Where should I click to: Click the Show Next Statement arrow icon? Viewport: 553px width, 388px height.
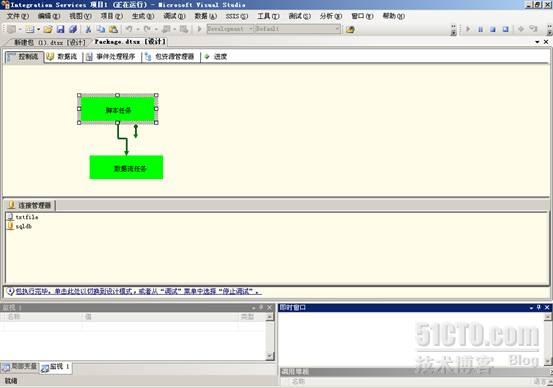(521, 29)
